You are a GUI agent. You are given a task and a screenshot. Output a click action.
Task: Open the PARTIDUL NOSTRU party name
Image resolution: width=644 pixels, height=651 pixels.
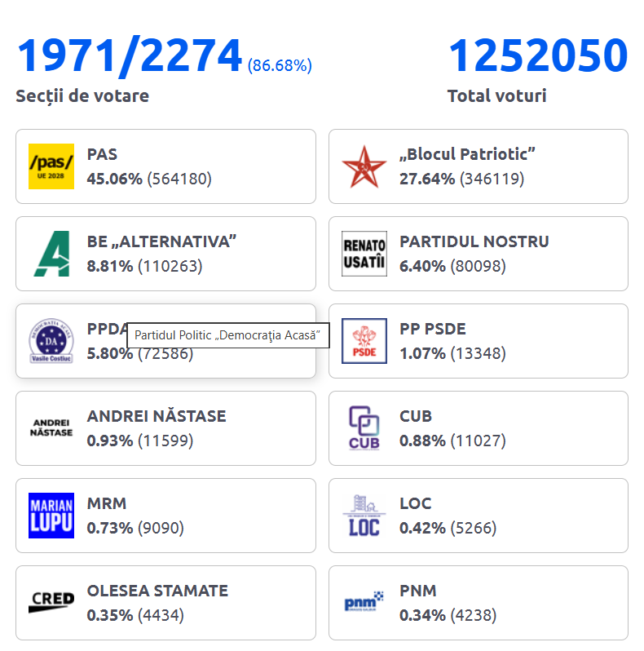click(x=474, y=241)
